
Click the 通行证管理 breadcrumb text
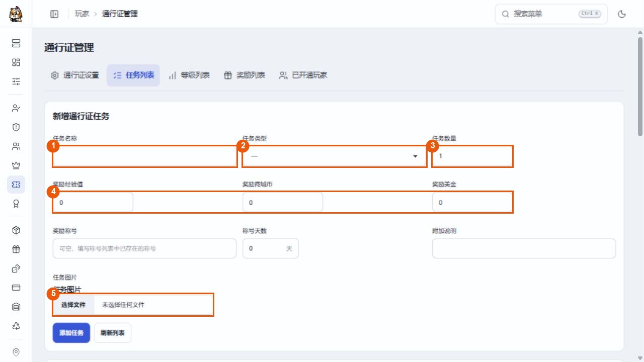[120, 14]
